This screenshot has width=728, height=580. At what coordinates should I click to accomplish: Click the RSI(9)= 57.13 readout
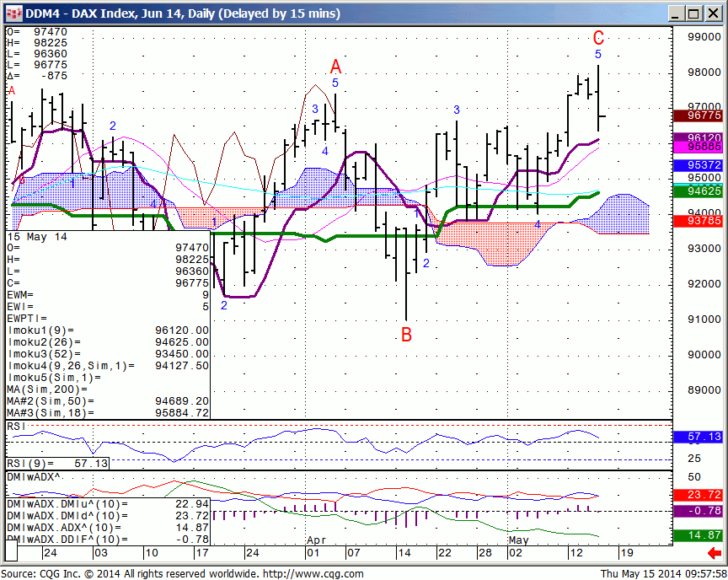click(57, 463)
